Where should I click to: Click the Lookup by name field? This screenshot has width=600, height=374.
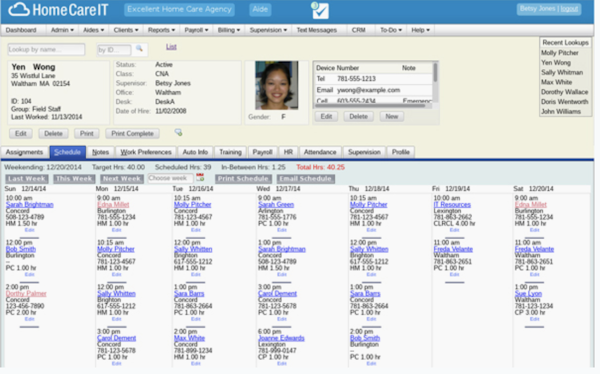[x=46, y=49]
